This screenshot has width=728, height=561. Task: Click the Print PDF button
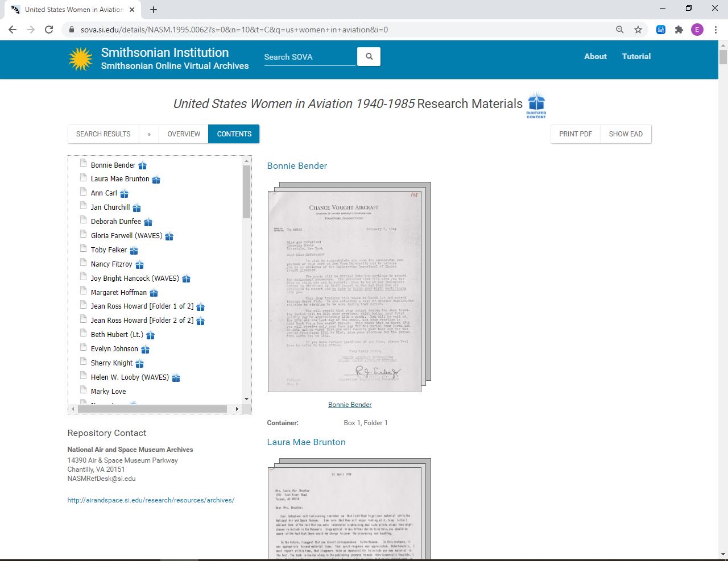point(575,134)
